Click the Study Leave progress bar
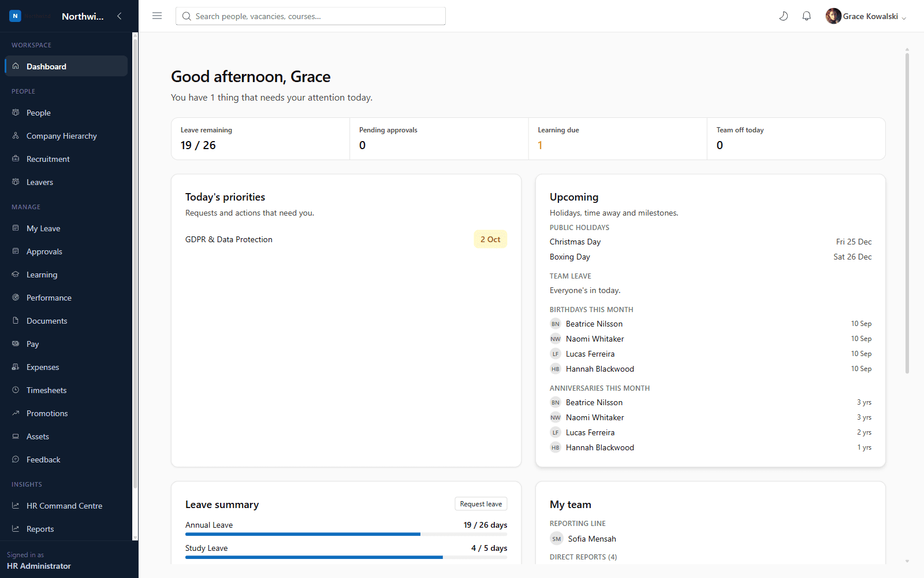The image size is (924, 578). coord(346,557)
